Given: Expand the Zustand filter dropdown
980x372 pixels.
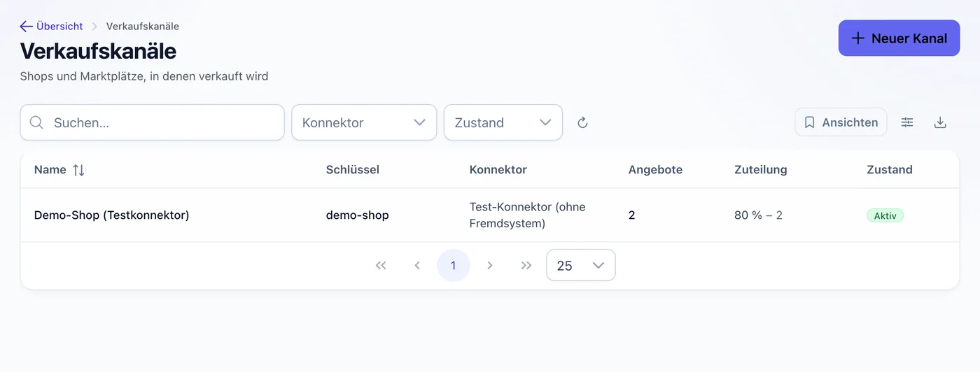Looking at the screenshot, I should pos(503,122).
